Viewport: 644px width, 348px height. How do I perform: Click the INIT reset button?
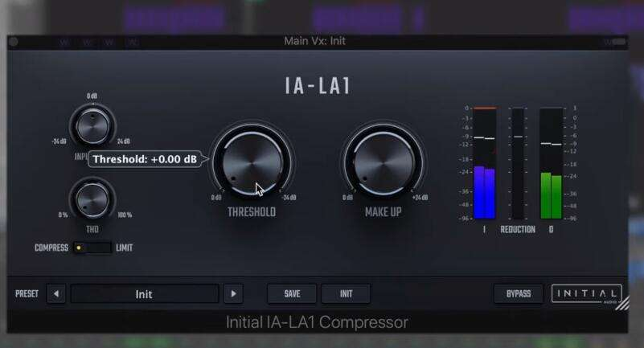point(346,294)
